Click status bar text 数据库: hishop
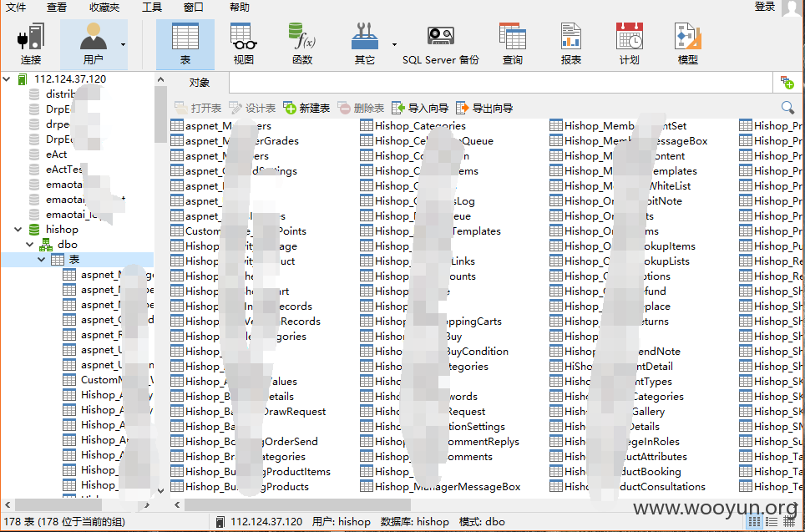 (415, 522)
